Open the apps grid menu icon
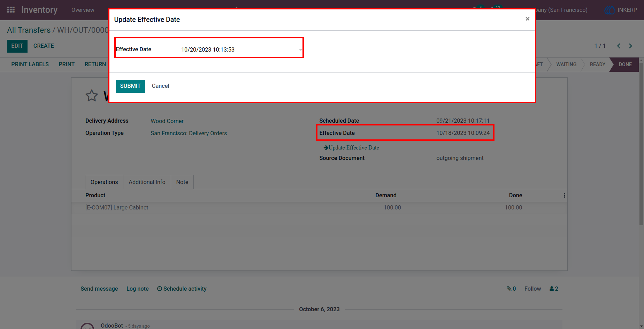 click(x=11, y=10)
